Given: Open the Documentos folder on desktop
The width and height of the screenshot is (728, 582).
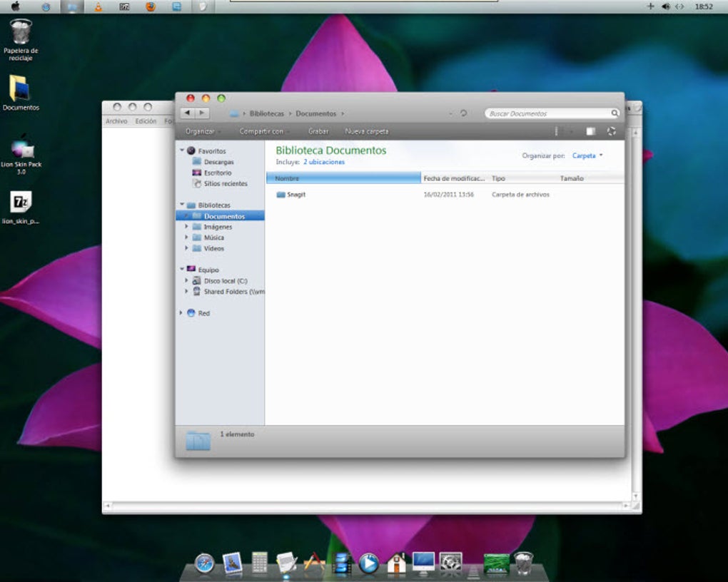Looking at the screenshot, I should 21,93.
